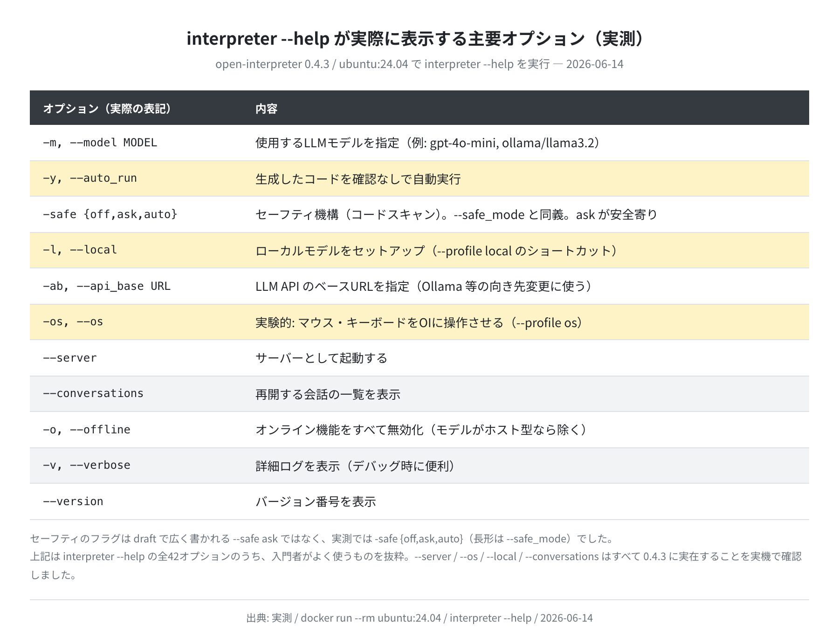Click description "生成したコードを確認なしで自動実行"
Screen dimensions: 839x644
tap(358, 179)
